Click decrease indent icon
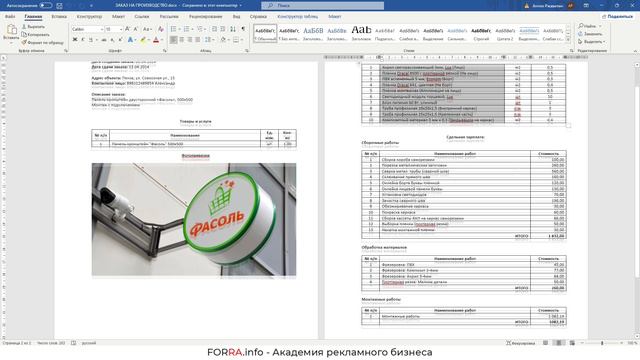Viewport: 640px width, 360px height. pos(215,29)
